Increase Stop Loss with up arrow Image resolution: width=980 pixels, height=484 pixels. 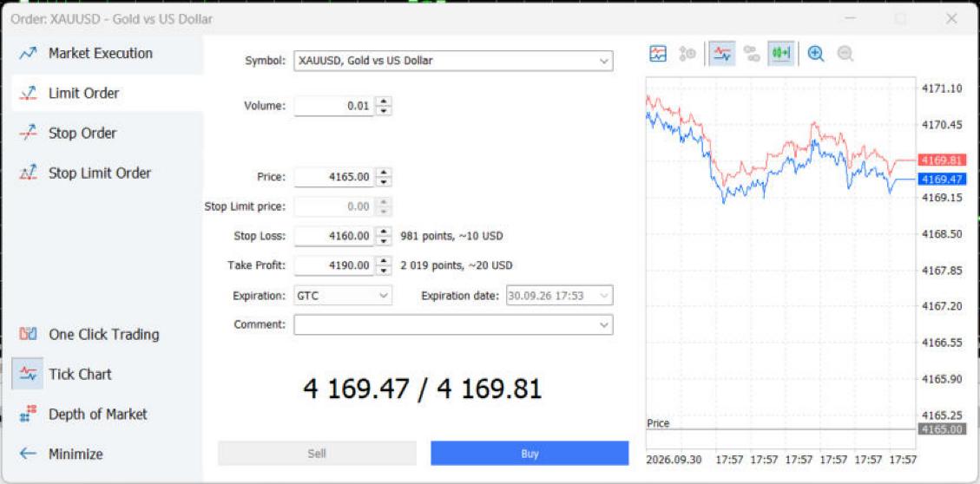click(384, 232)
